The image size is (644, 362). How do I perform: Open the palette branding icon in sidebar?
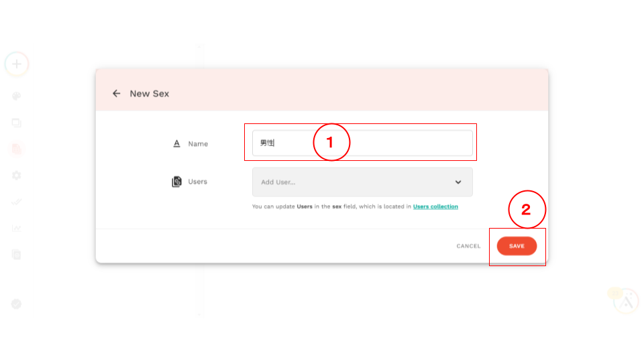(x=16, y=96)
